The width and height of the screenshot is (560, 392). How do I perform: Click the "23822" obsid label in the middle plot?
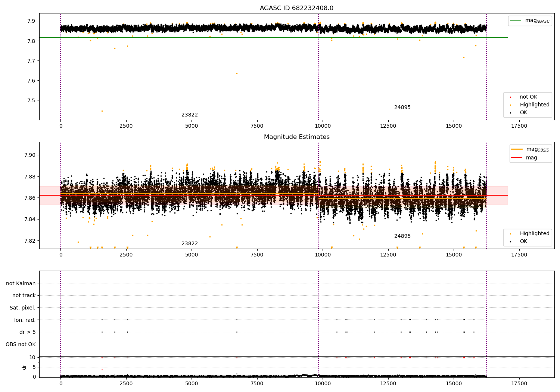point(190,244)
